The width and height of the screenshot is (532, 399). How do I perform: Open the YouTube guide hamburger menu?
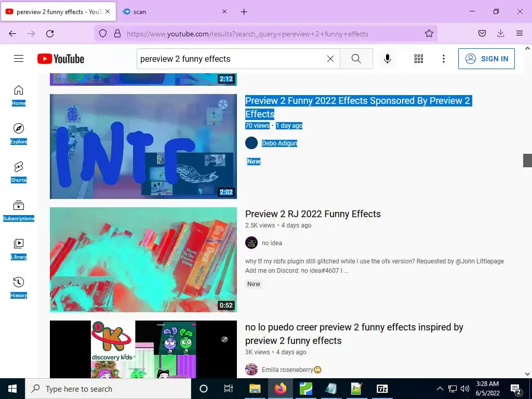point(19,59)
